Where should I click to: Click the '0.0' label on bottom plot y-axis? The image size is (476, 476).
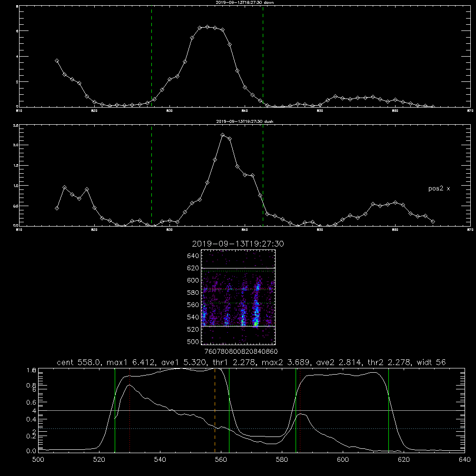[x=31, y=451]
